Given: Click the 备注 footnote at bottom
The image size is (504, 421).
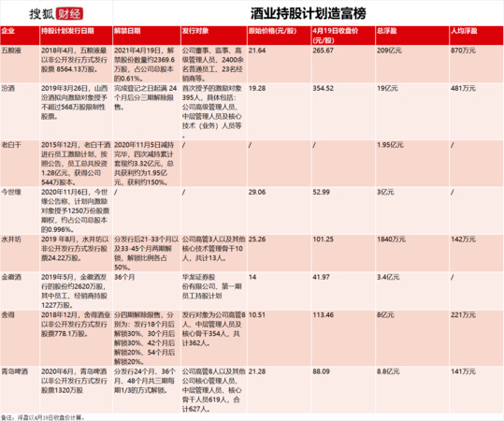Looking at the screenshot, I should pyautogui.click(x=43, y=417).
